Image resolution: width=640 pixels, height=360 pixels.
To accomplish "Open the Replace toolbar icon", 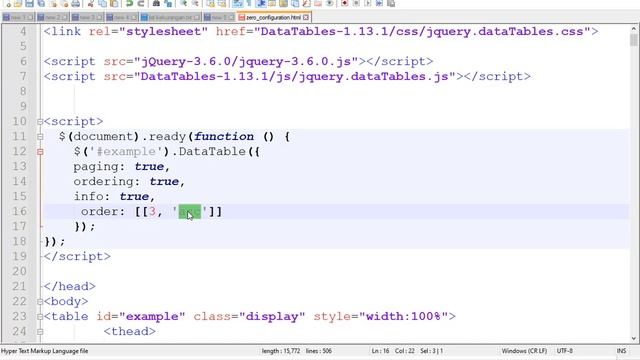I will (x=168, y=4).
